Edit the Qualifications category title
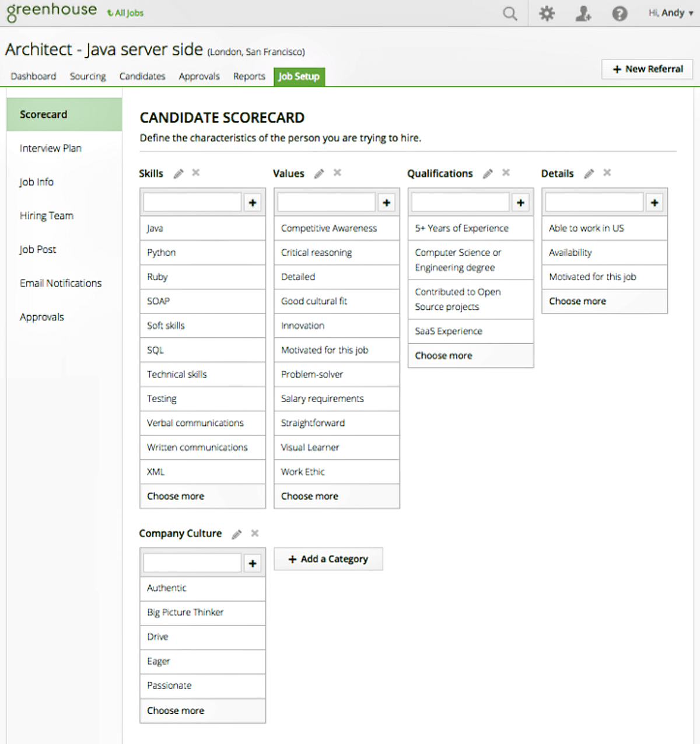The image size is (700, 744). click(x=487, y=173)
